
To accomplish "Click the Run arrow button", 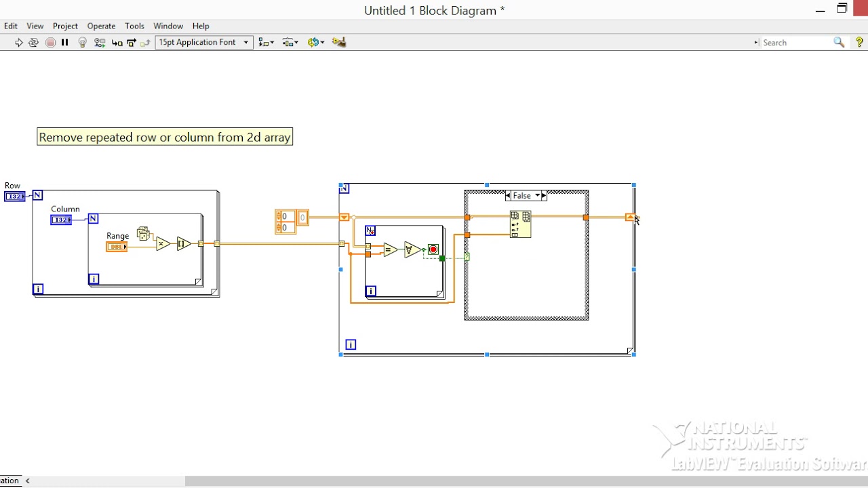I will click(18, 42).
